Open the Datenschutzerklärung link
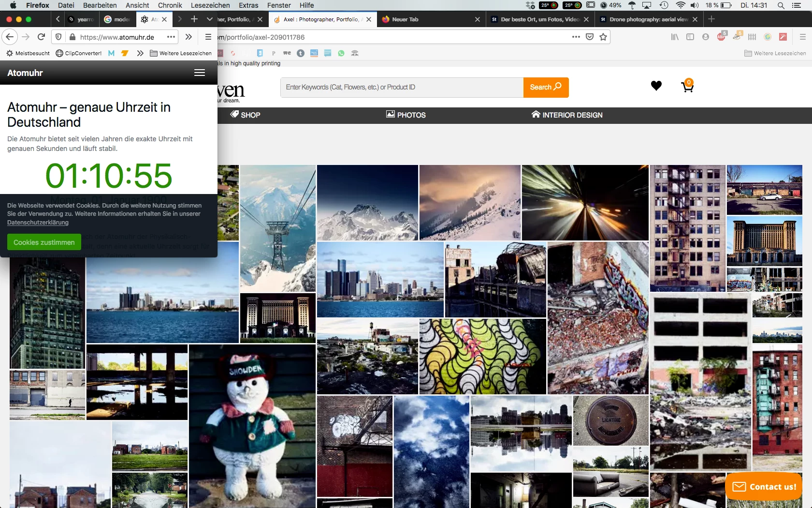This screenshot has width=812, height=508. pyautogui.click(x=38, y=223)
